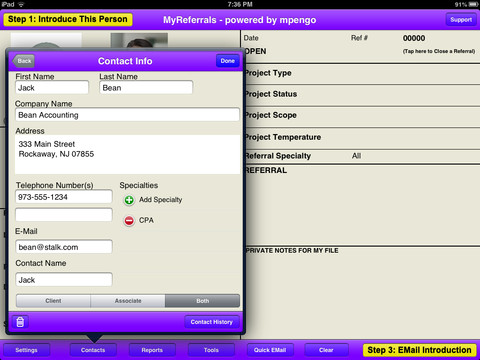Tap the empty second telephone field

[x=64, y=215]
